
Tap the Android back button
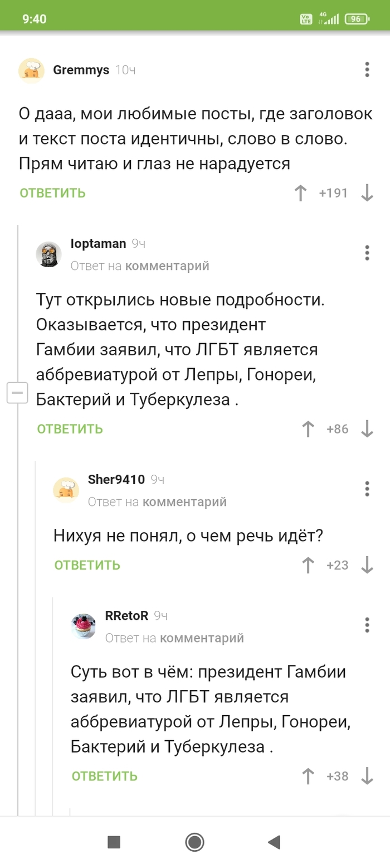[274, 842]
